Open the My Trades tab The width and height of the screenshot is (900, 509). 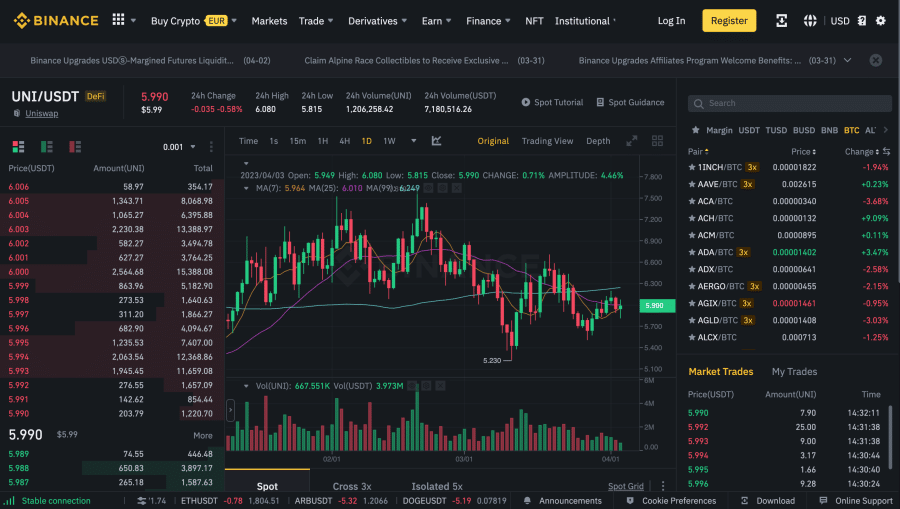click(x=794, y=371)
